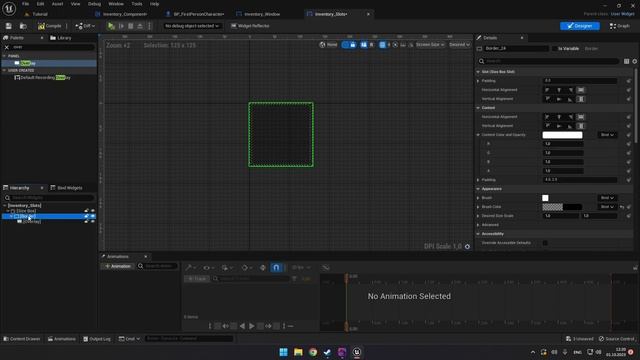Toggle the layout lock icon in designer toolbar
This screenshot has width=640, height=360.
353,44
